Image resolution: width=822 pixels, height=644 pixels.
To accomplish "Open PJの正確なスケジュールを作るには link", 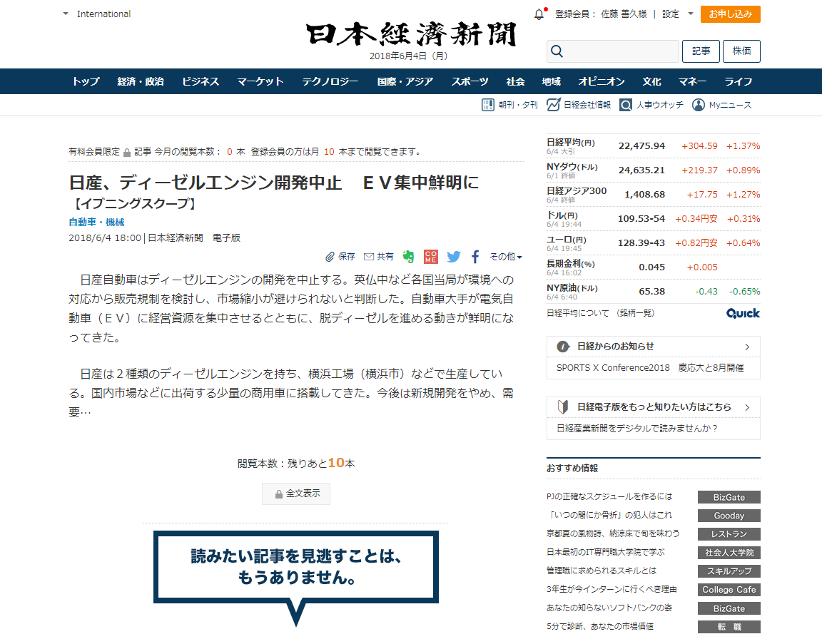I will coord(609,497).
